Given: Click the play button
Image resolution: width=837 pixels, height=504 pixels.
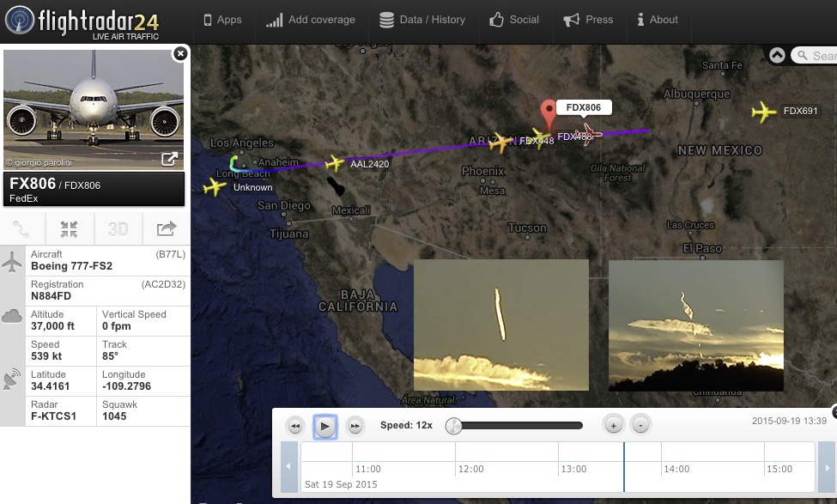Looking at the screenshot, I should [325, 426].
